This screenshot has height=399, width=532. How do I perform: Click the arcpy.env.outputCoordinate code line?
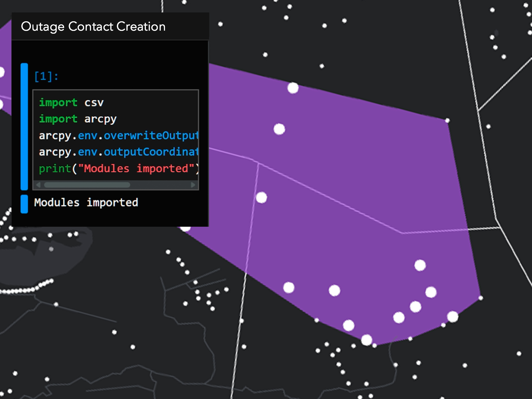pos(119,152)
